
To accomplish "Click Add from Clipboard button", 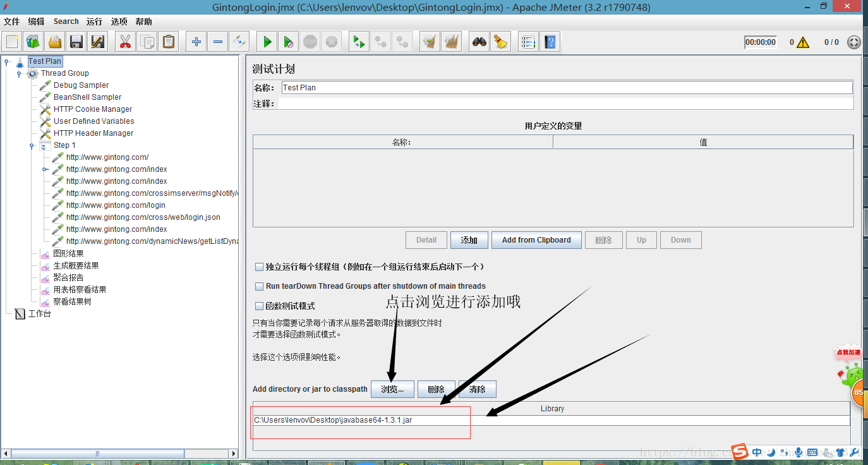I will point(536,240).
